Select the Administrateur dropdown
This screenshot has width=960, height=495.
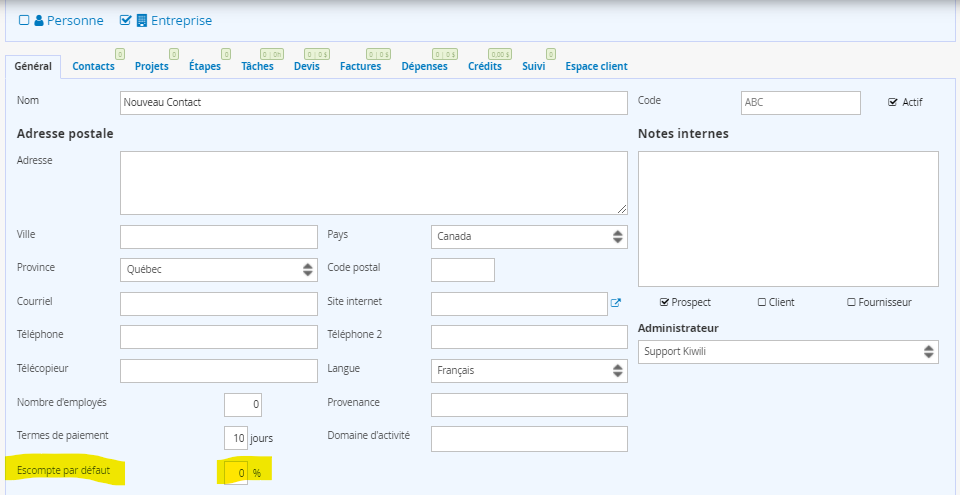point(788,352)
